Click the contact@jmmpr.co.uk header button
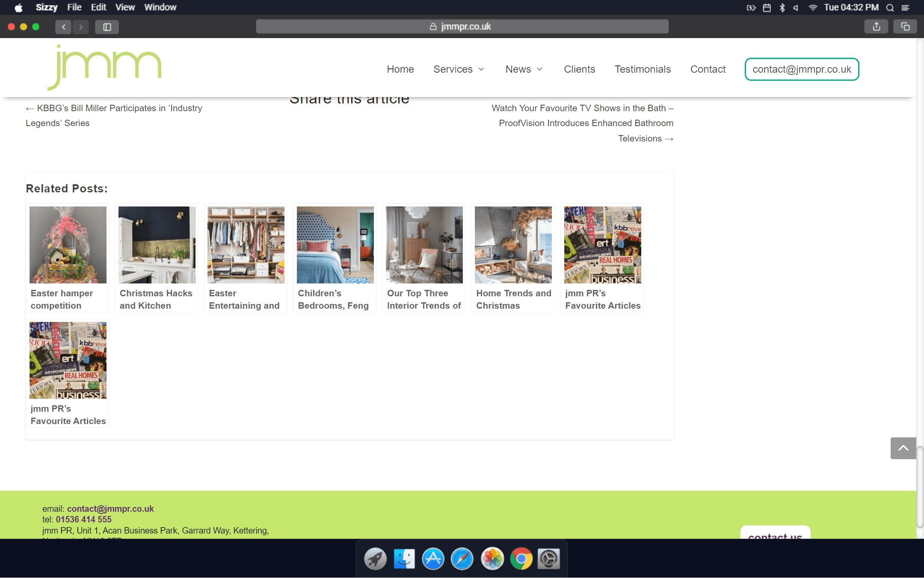This screenshot has width=924, height=578. click(x=802, y=69)
